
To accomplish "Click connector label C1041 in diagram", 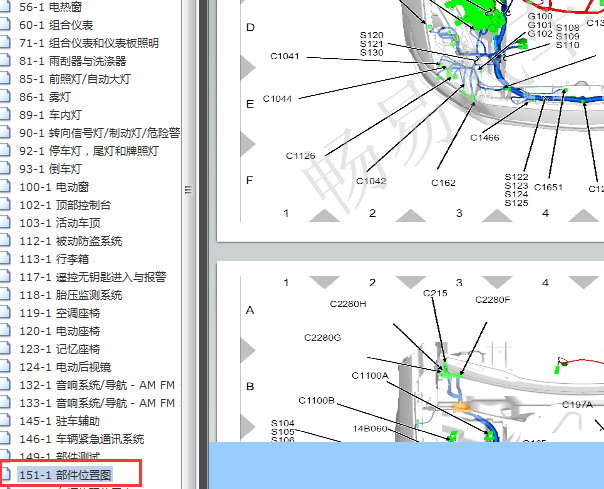I will coord(285,56).
